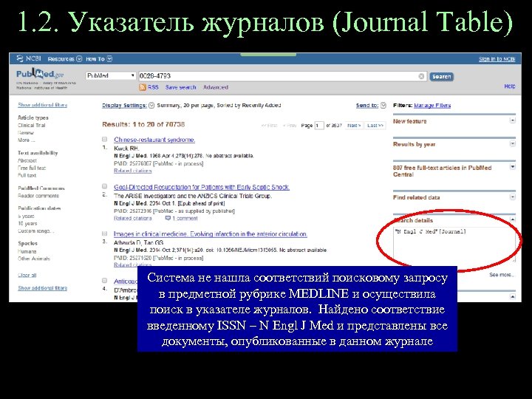Open the How To dropdown menu
This screenshot has width=532, height=399.
tap(99, 58)
